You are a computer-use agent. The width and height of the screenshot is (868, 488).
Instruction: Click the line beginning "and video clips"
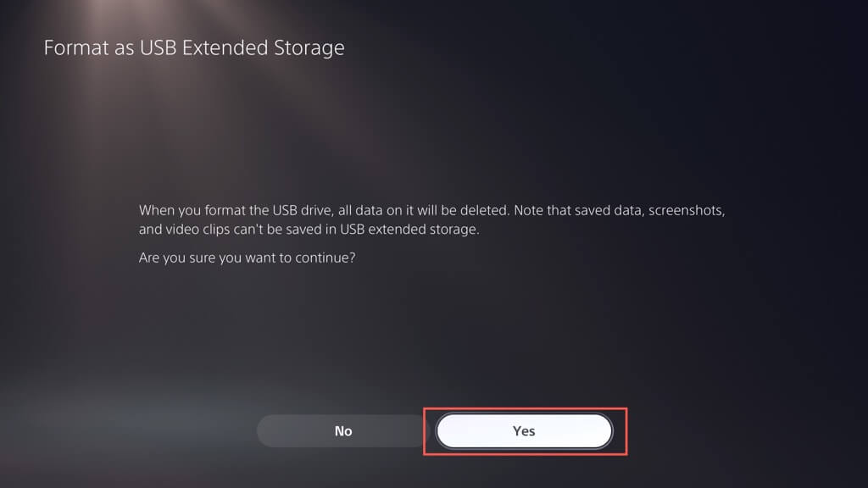tap(309, 230)
